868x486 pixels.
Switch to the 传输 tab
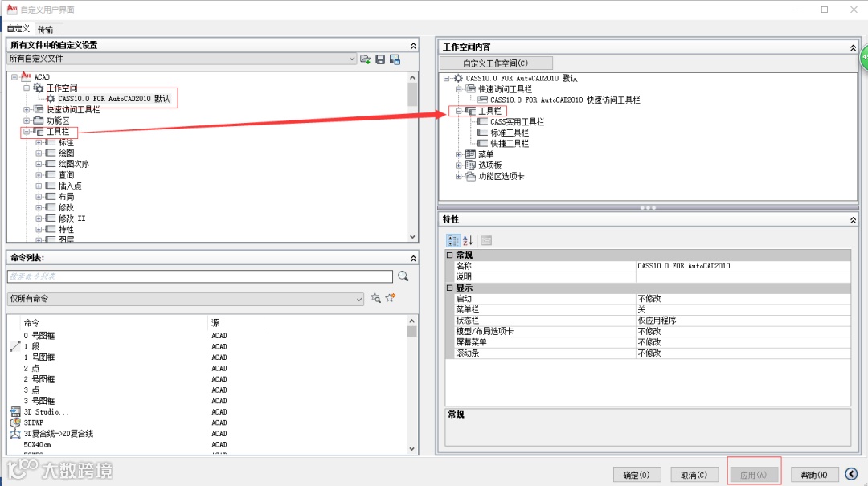point(45,30)
